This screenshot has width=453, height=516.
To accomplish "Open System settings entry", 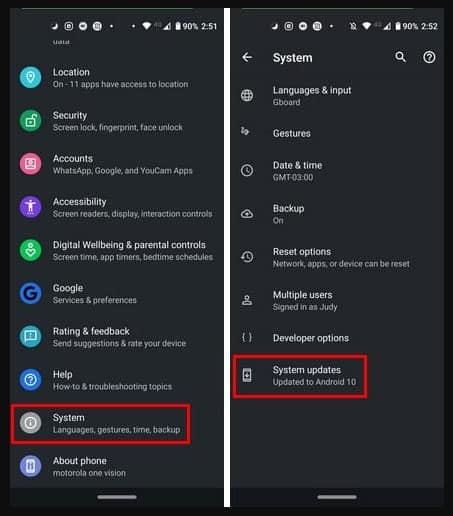I will click(101, 424).
